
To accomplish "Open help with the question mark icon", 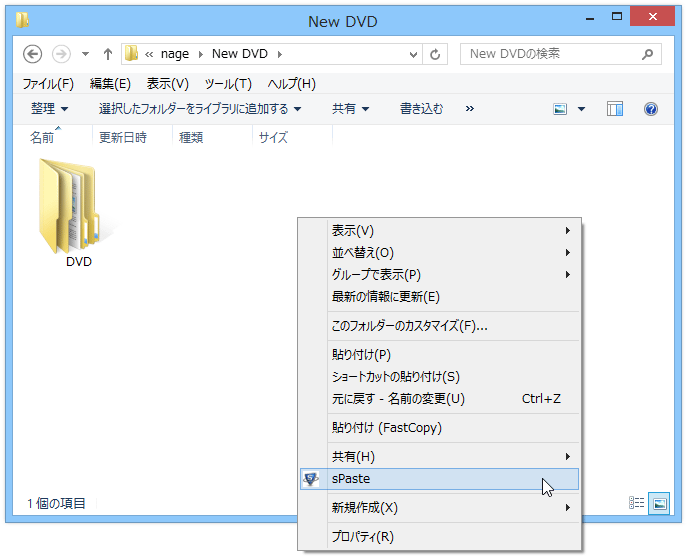I will point(651,109).
